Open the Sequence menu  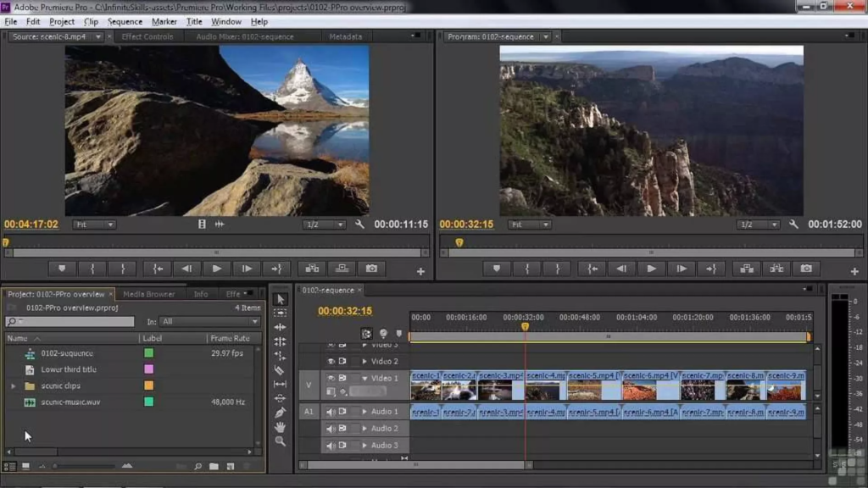click(125, 21)
